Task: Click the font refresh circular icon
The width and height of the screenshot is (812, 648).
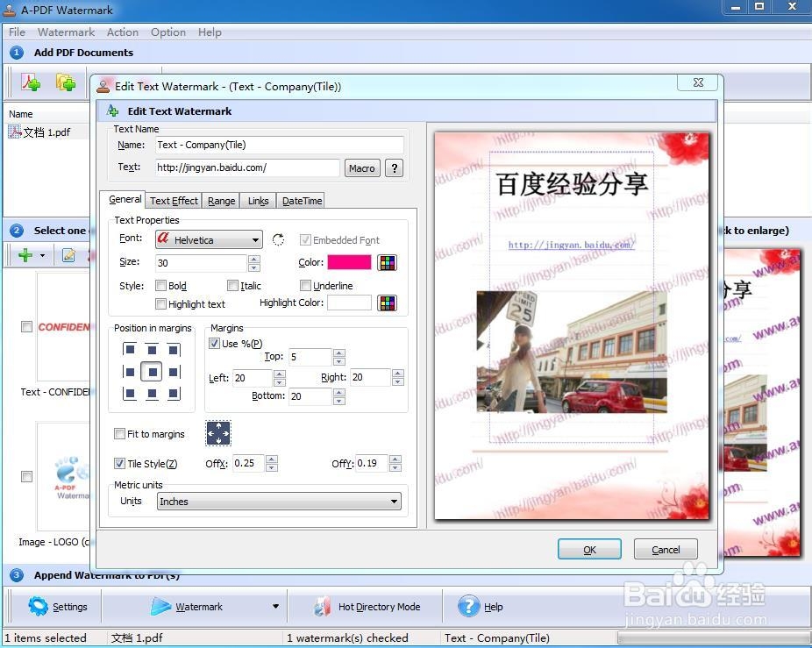Action: 278,239
